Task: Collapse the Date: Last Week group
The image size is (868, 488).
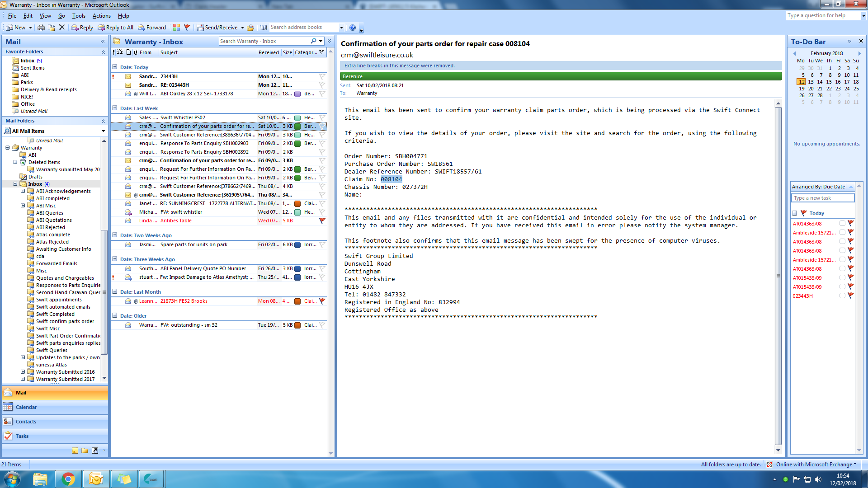Action: (x=115, y=108)
